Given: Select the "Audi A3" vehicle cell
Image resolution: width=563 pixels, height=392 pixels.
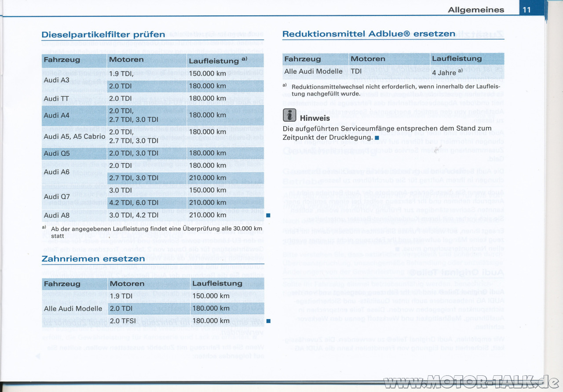Looking at the screenshot, I should pos(57,80).
